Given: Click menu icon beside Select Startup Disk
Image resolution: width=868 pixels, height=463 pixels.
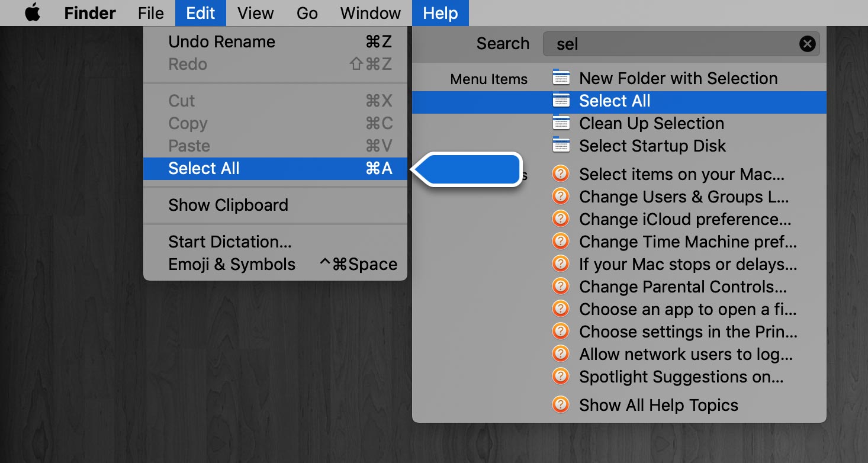Looking at the screenshot, I should [561, 146].
